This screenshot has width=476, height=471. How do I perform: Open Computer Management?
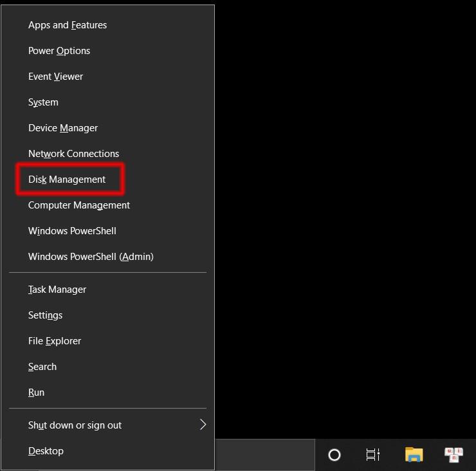pos(79,205)
